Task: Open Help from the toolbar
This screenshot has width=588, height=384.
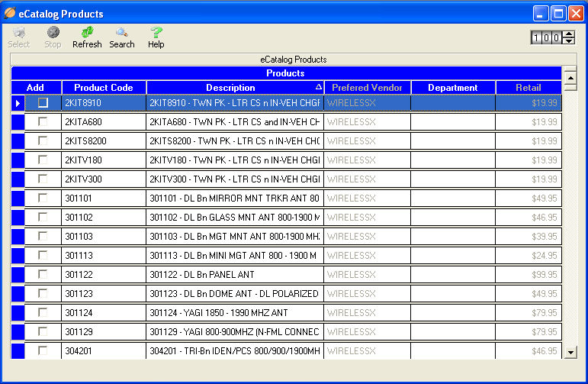Action: pyautogui.click(x=156, y=37)
